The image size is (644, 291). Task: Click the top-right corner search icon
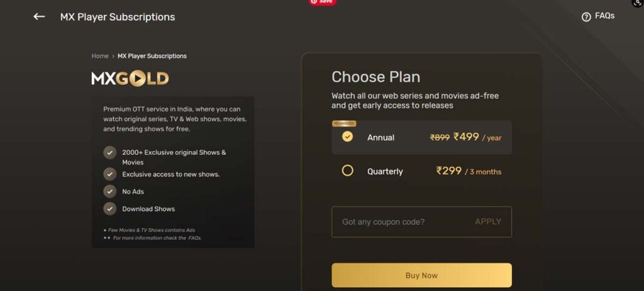click(639, 3)
